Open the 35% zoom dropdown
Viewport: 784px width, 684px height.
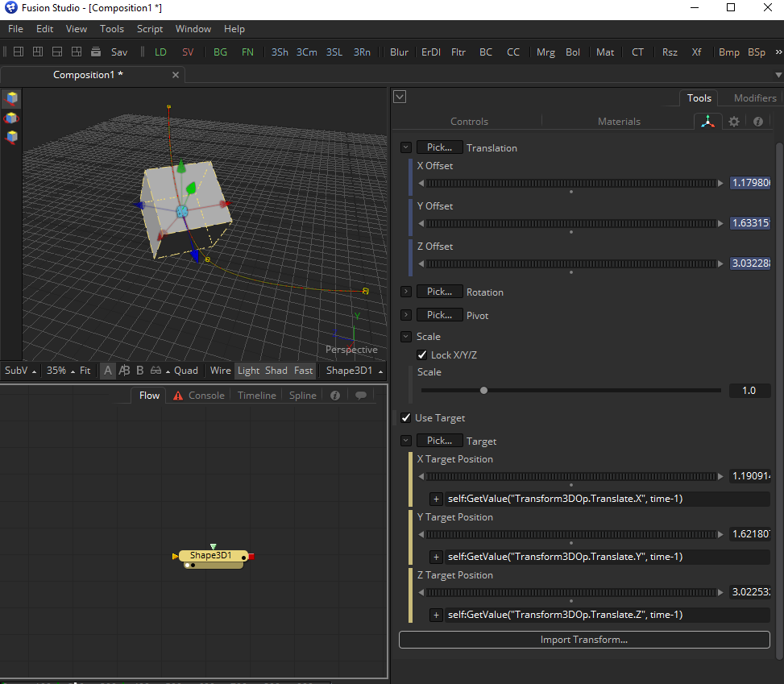pos(60,371)
